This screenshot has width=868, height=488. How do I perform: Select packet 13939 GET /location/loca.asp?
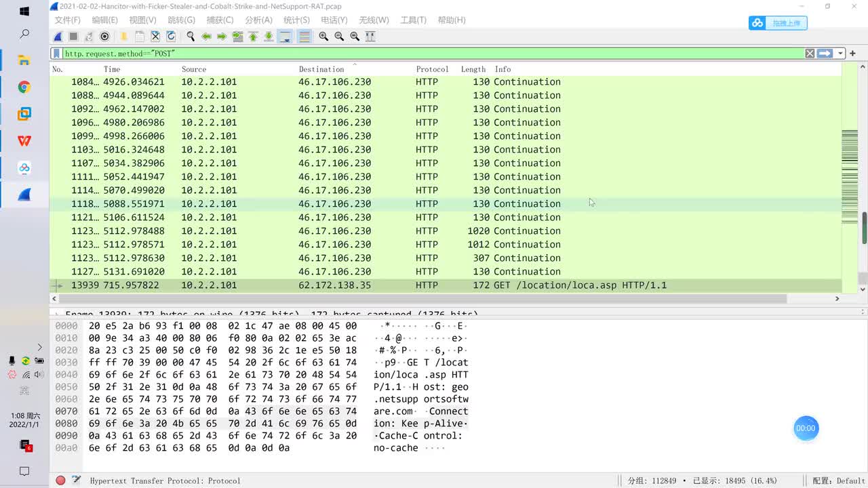(x=446, y=285)
